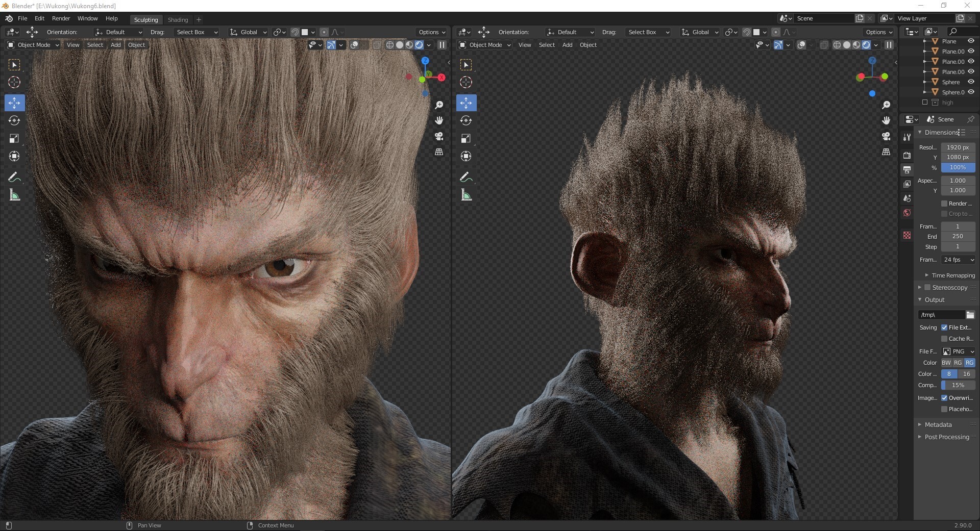Adjust the 15% compression slider

click(x=958, y=385)
